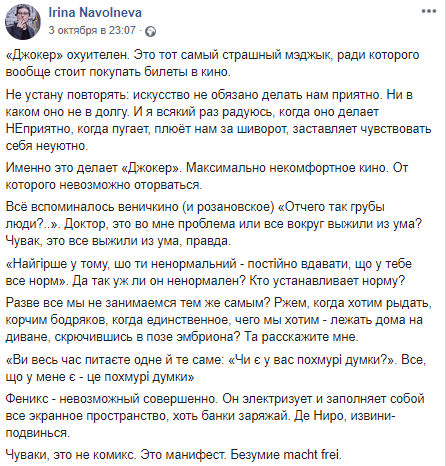Click the Ukrainian quote starting «Найгірше у тому
Viewport: 446px width, 466px height.
tap(209, 272)
